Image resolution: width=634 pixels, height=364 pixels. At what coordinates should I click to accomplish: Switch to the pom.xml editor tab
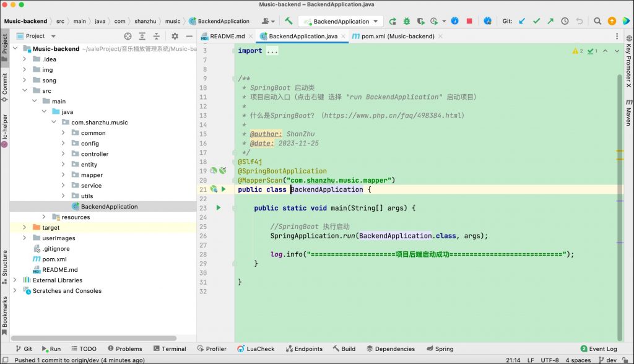coord(393,37)
